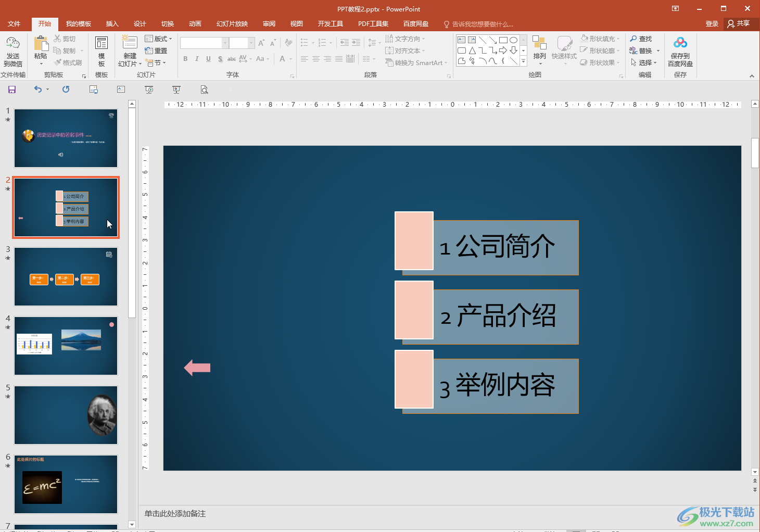This screenshot has width=760, height=532.
Task: Click Convert to SmartArt button
Action: tap(416, 62)
